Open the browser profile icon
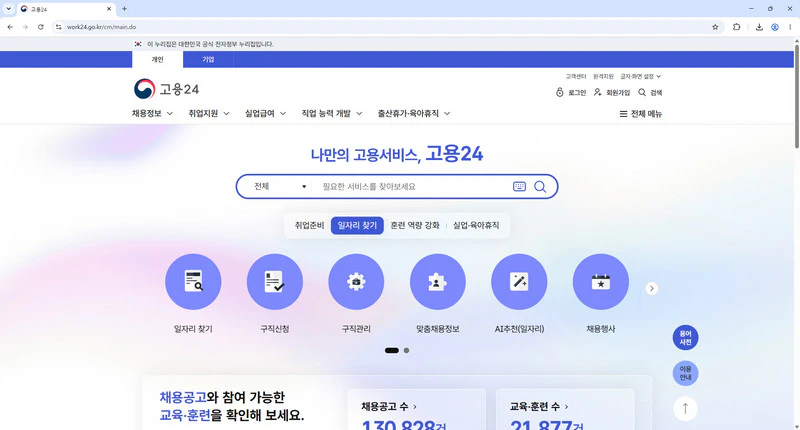Viewport: 800px width, 430px height. (774, 27)
